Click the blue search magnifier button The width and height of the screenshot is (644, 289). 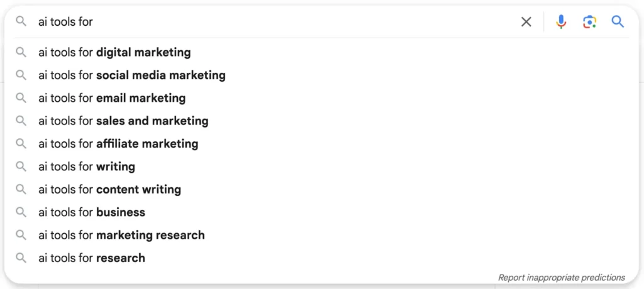(x=618, y=21)
